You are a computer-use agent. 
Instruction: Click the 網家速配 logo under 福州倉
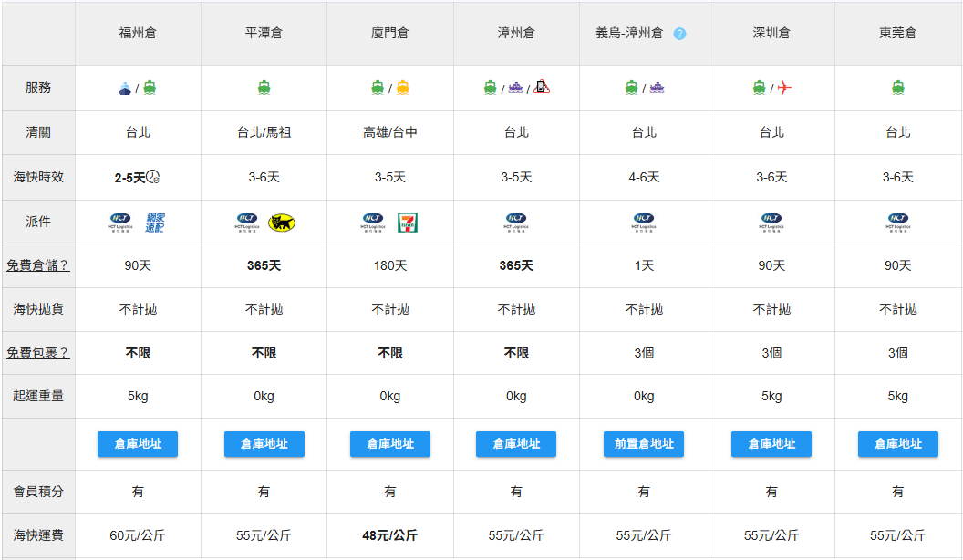tap(155, 222)
